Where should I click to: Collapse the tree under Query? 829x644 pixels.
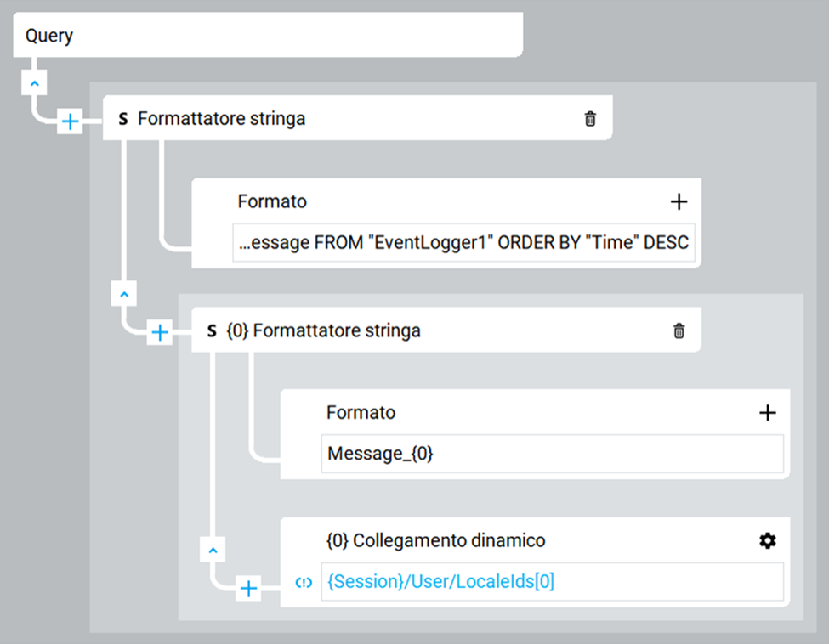click(x=33, y=85)
